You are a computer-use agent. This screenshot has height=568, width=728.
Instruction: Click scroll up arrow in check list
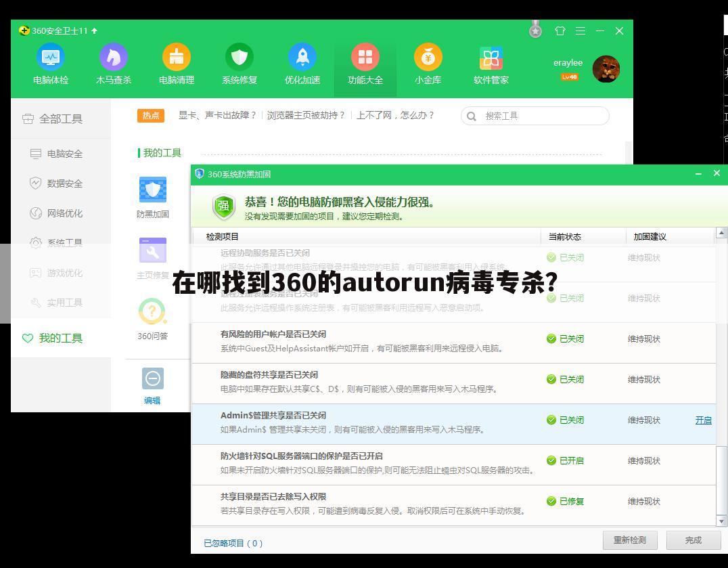[721, 232]
